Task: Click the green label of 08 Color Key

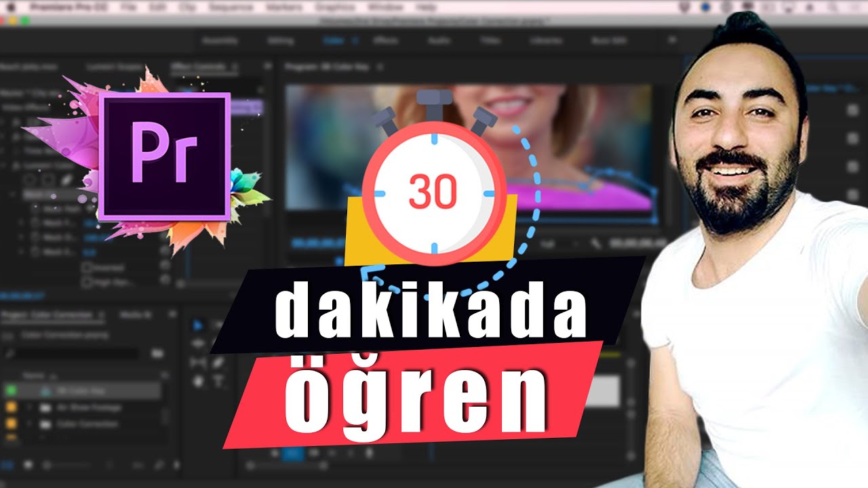Action: pos(10,390)
